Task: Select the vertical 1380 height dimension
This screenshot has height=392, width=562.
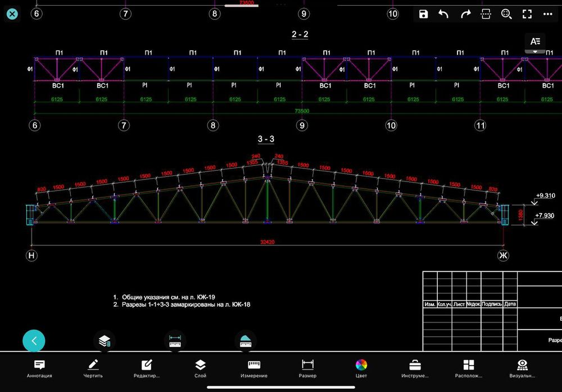Action: (x=520, y=215)
